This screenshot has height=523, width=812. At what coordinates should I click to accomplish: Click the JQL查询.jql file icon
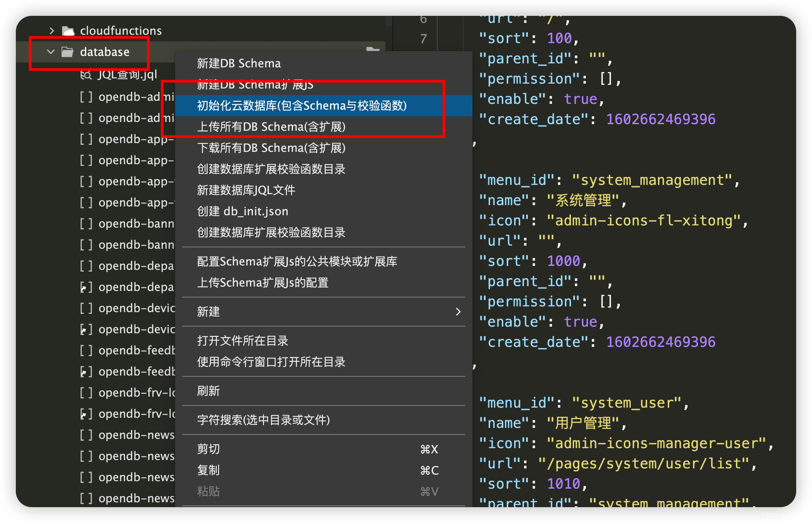point(86,75)
